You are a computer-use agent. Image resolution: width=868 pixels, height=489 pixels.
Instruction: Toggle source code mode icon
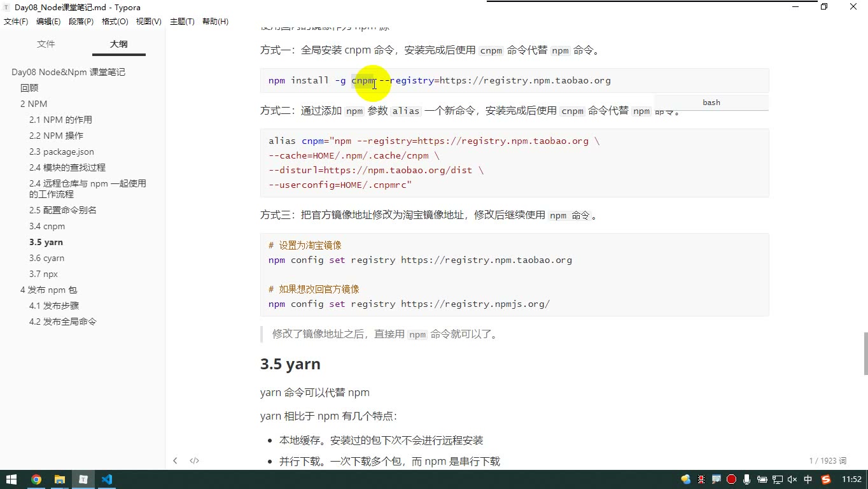click(x=194, y=460)
